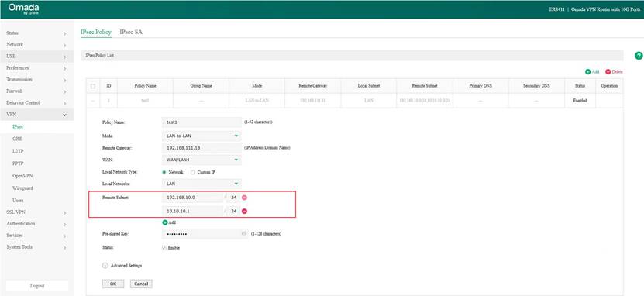Click the remote subnet field 10.10.10.1
644x296 pixels.
(193, 211)
